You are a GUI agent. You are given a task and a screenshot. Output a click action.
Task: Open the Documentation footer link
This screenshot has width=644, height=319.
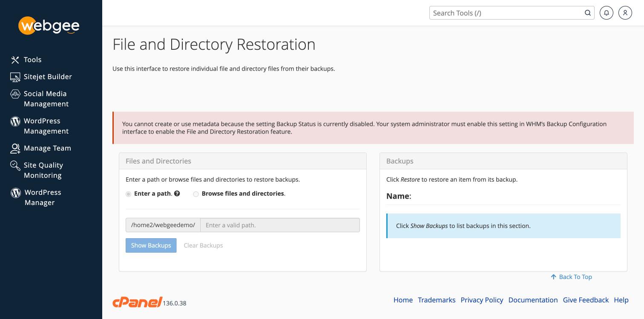[x=533, y=300]
